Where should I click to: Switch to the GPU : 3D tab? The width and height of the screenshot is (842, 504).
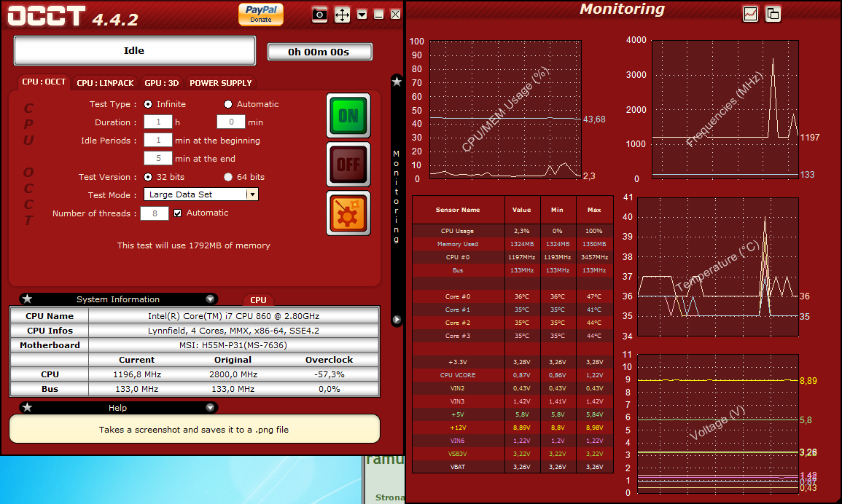click(162, 82)
